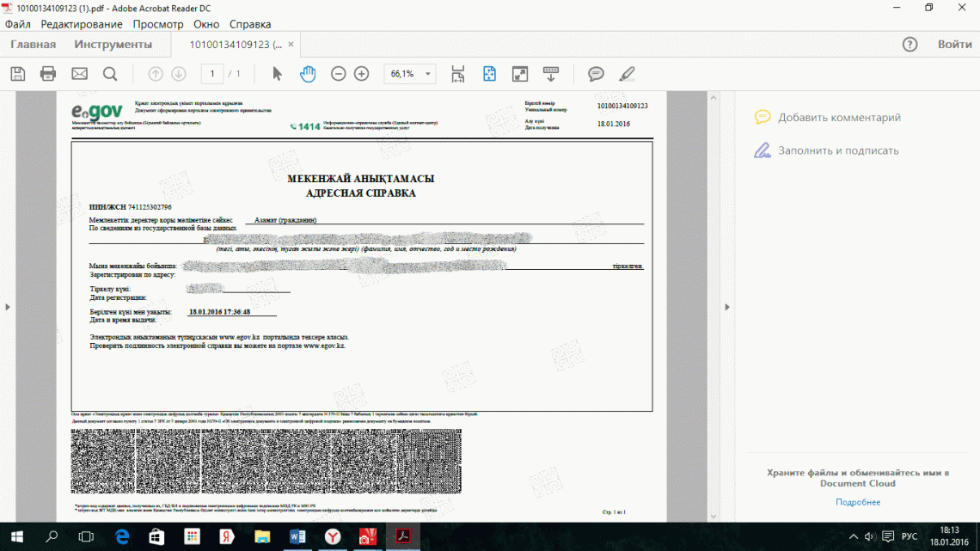Image resolution: width=980 pixels, height=551 pixels.
Task: Open Word from the Windows taskbar
Action: tap(297, 537)
